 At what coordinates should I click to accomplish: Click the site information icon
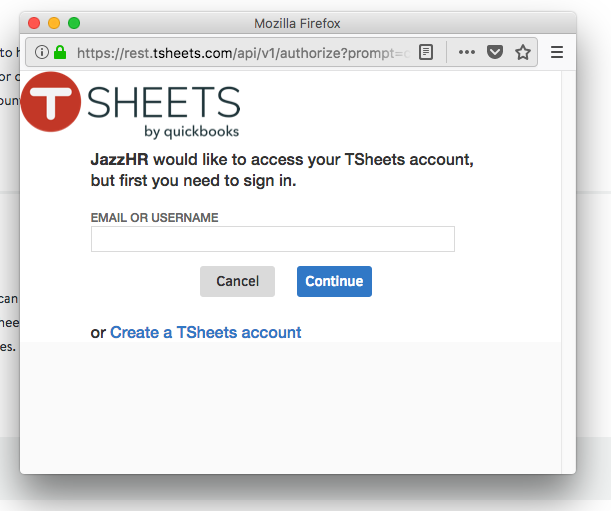[x=42, y=52]
